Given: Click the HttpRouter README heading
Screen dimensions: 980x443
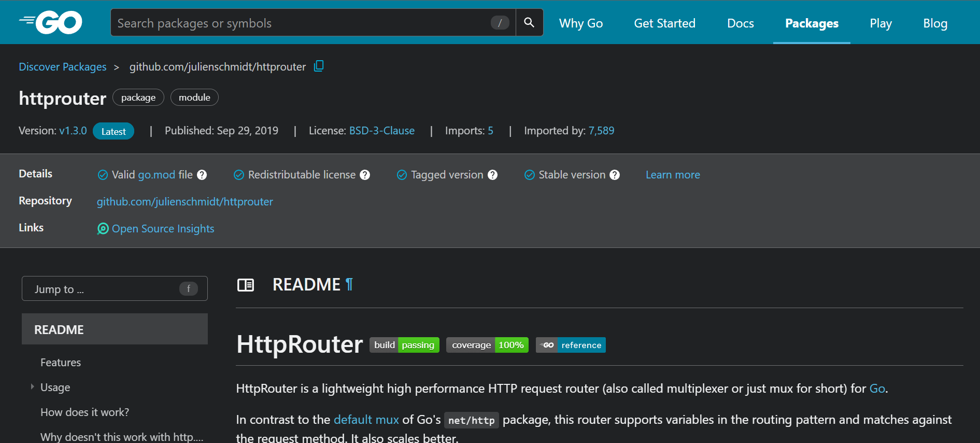Looking at the screenshot, I should click(x=300, y=344).
